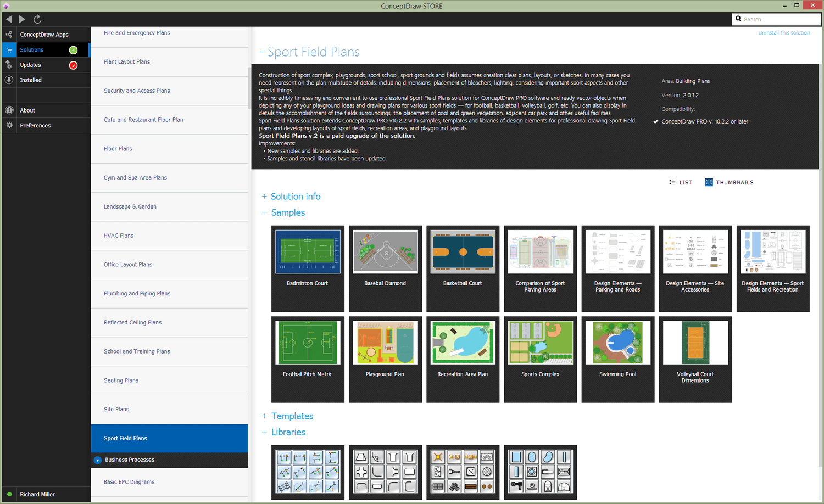824x504 pixels.
Task: Open Design Elements Parking and Roads sample
Action: 617,268
